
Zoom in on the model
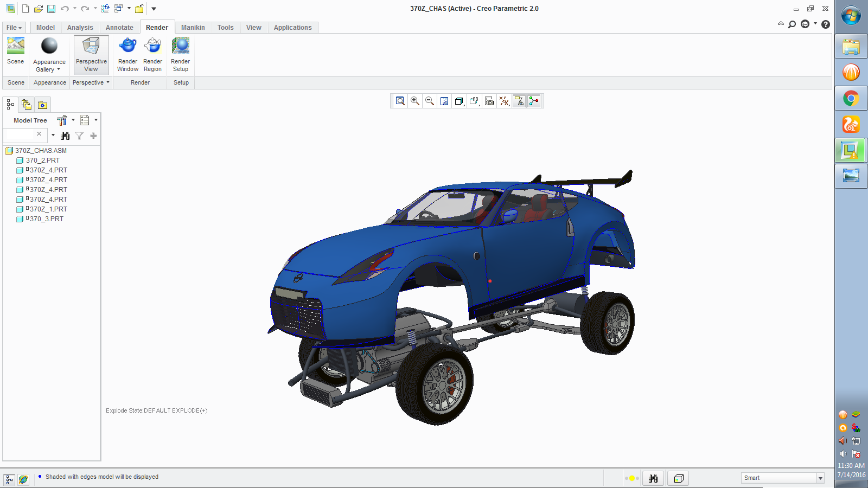coord(415,101)
